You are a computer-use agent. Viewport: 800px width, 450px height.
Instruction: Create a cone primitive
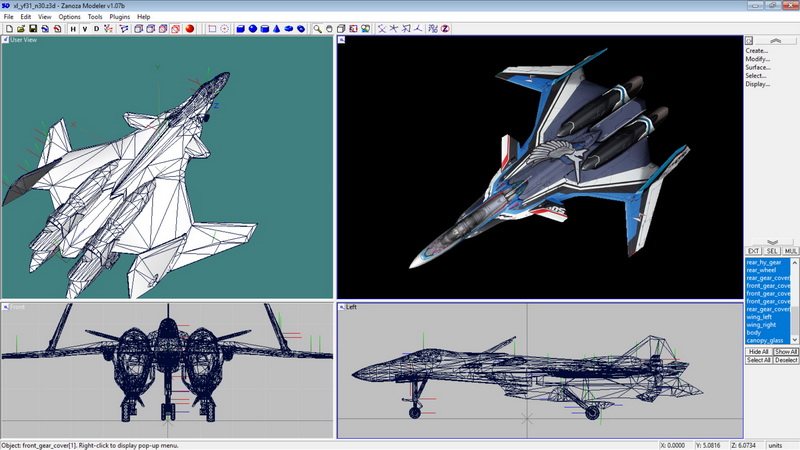277,29
